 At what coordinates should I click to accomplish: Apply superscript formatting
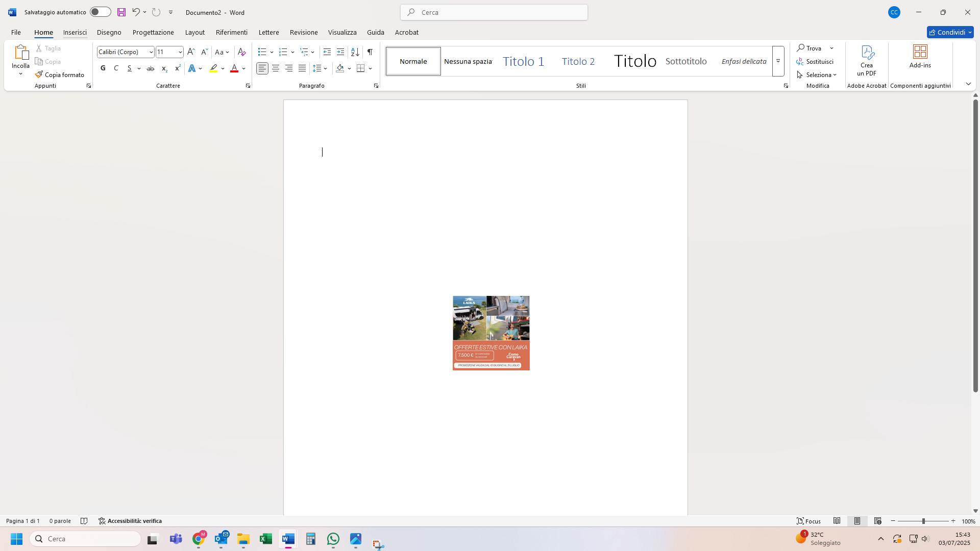click(x=178, y=68)
